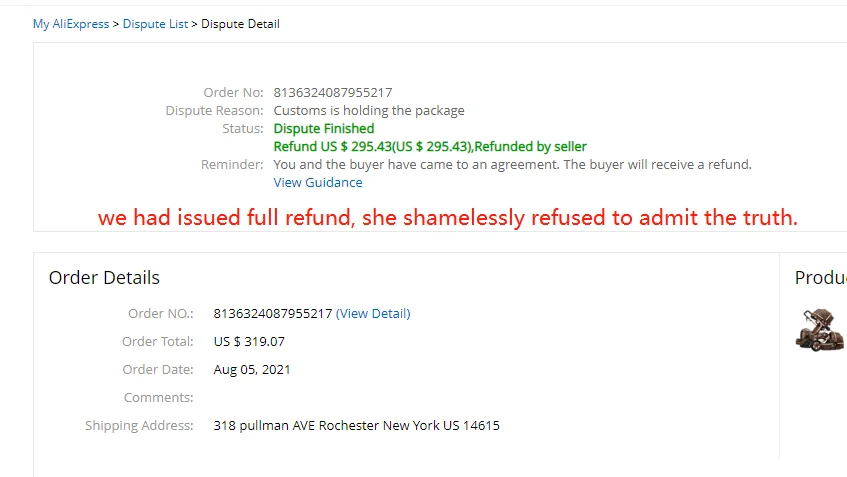The image size is (847, 477).
Task: Open the View Detail order link
Action: [x=373, y=314]
